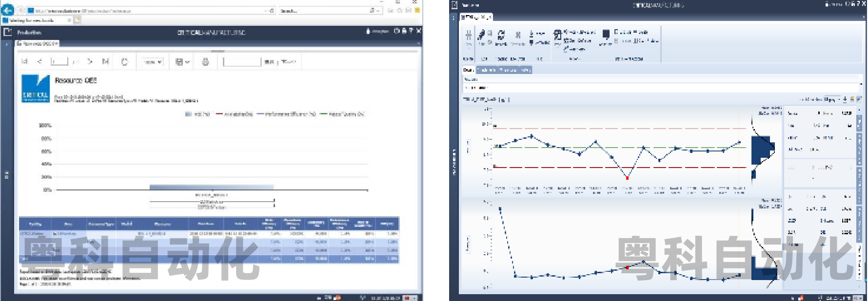Screen dimensions: 868x301
Task: Click the help question mark icon in report window header
Action: [411, 31]
